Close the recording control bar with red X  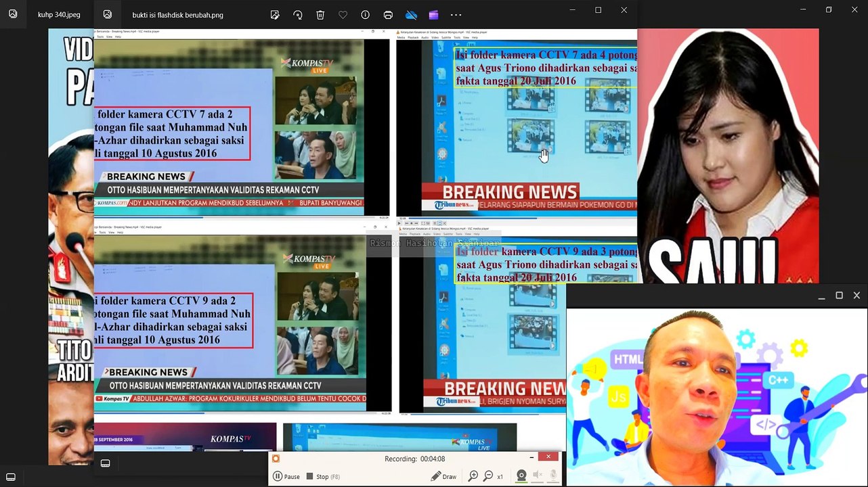(x=549, y=457)
